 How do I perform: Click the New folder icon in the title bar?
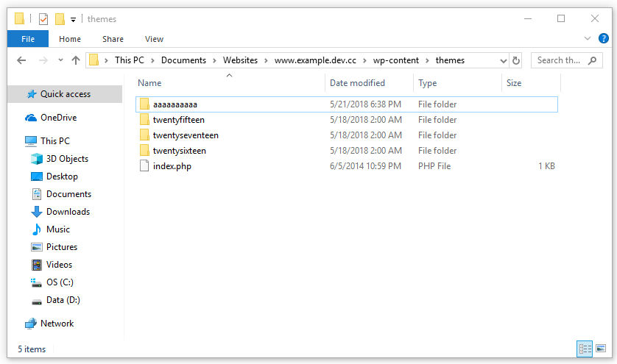coord(60,19)
